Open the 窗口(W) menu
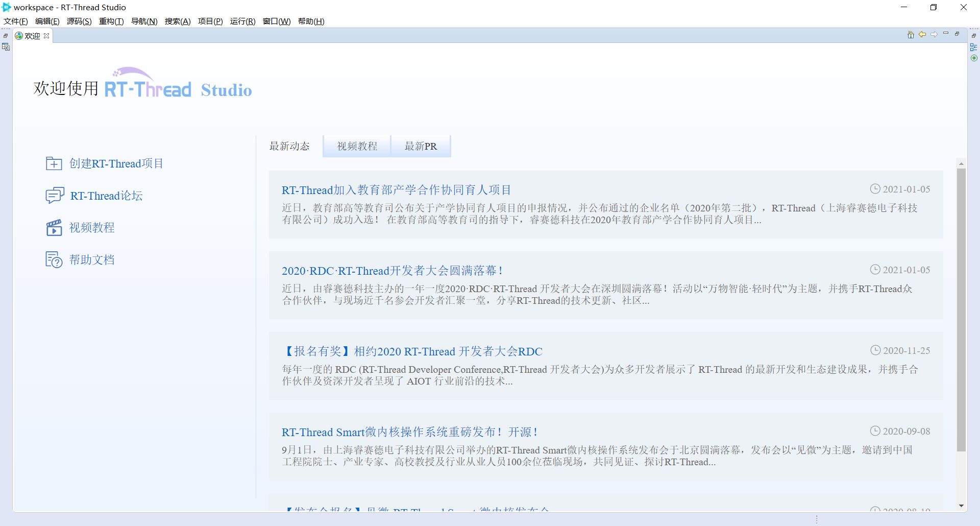This screenshot has height=526, width=980. point(277,21)
